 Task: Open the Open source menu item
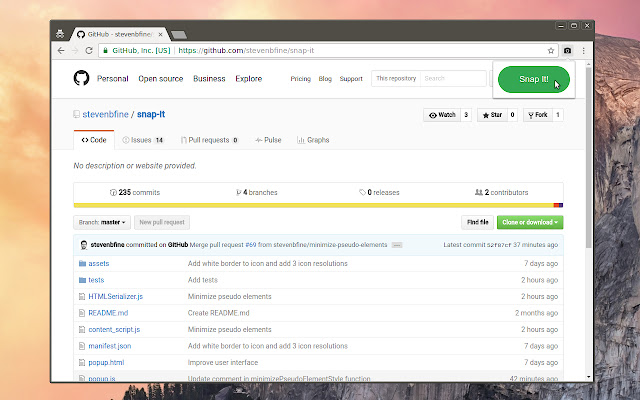tap(161, 79)
